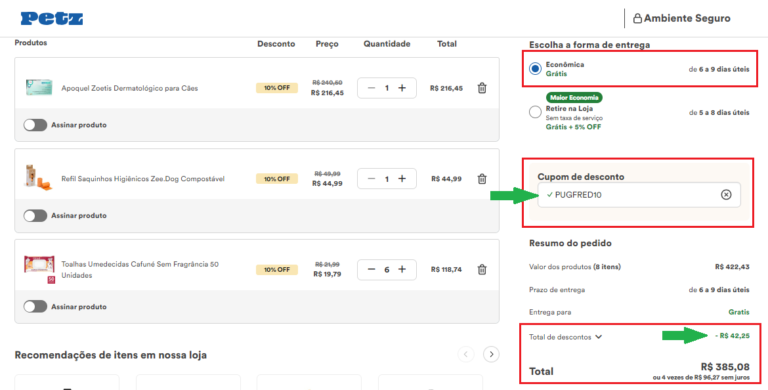This screenshot has width=768, height=390.
Task: Open Apoquel Zoetis Dermatológico para Cães link
Action: [x=130, y=88]
